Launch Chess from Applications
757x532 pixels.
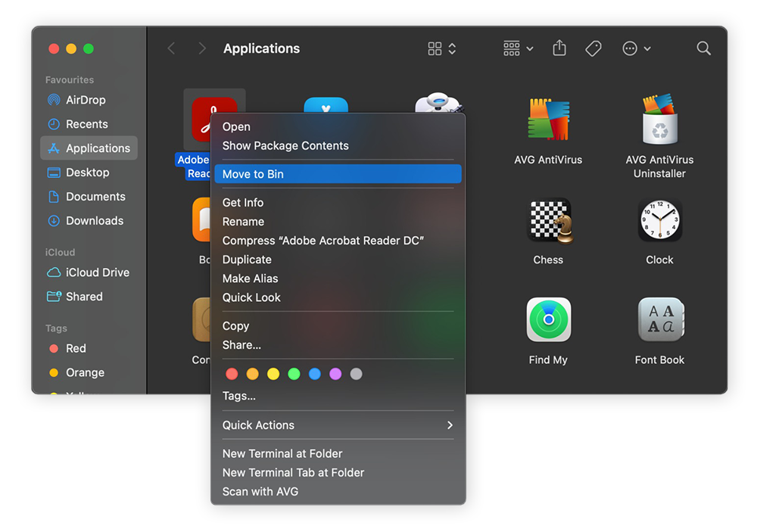(x=548, y=220)
